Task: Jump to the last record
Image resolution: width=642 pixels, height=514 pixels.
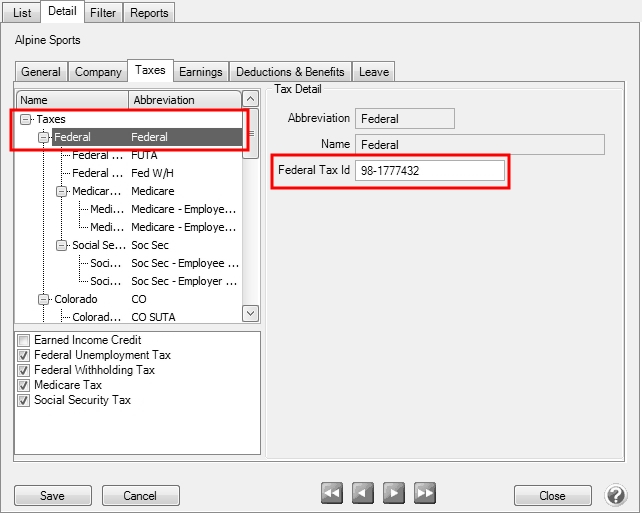Action: click(425, 494)
